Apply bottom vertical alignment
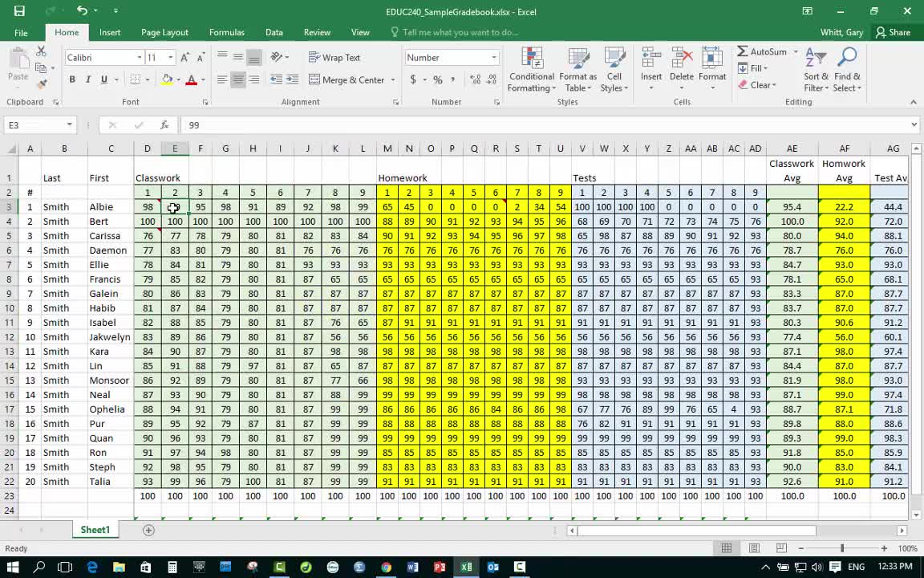Viewport: 924px width, 578px height. click(254, 57)
